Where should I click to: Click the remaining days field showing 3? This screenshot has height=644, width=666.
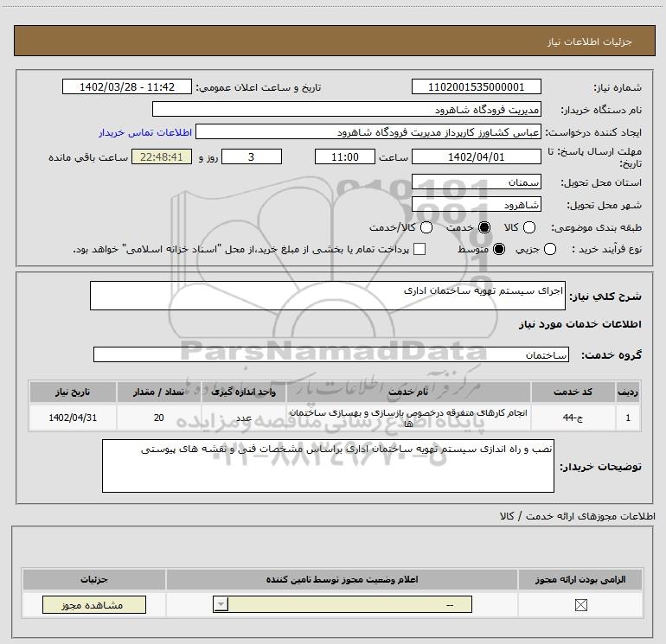(x=252, y=156)
